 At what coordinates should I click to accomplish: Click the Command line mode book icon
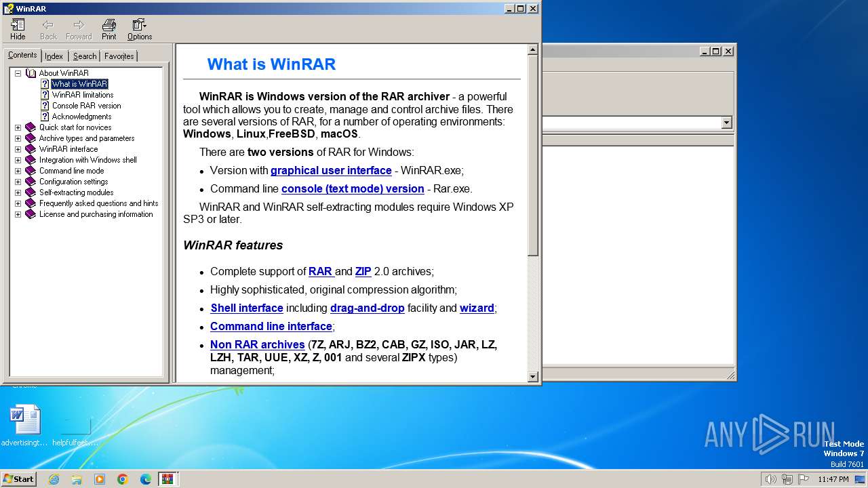31,171
